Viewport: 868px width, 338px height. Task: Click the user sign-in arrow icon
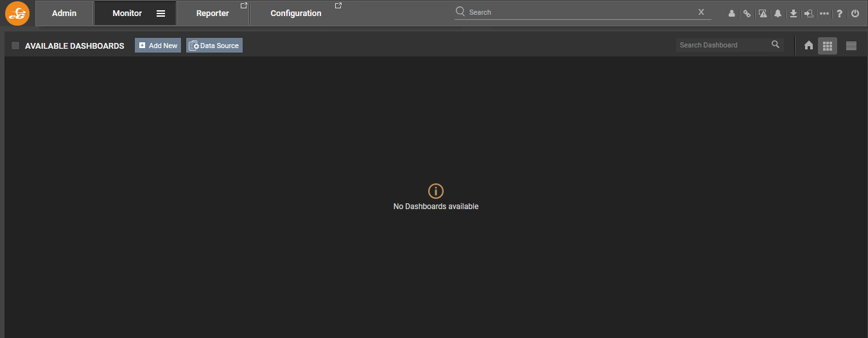click(x=809, y=13)
